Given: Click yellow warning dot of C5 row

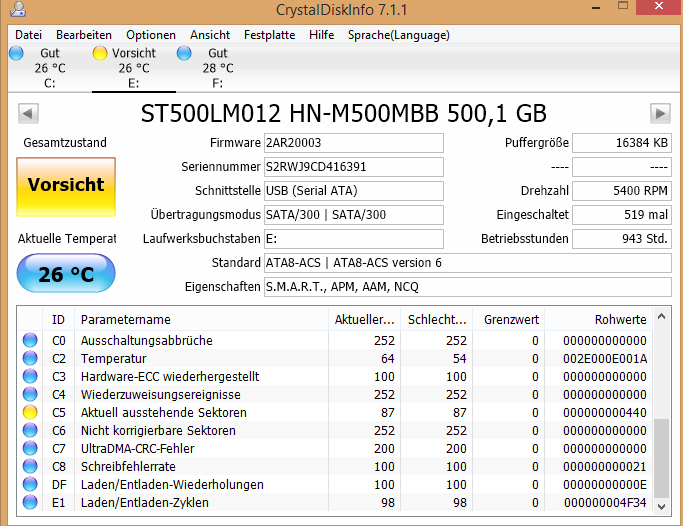Looking at the screenshot, I should [x=30, y=412].
